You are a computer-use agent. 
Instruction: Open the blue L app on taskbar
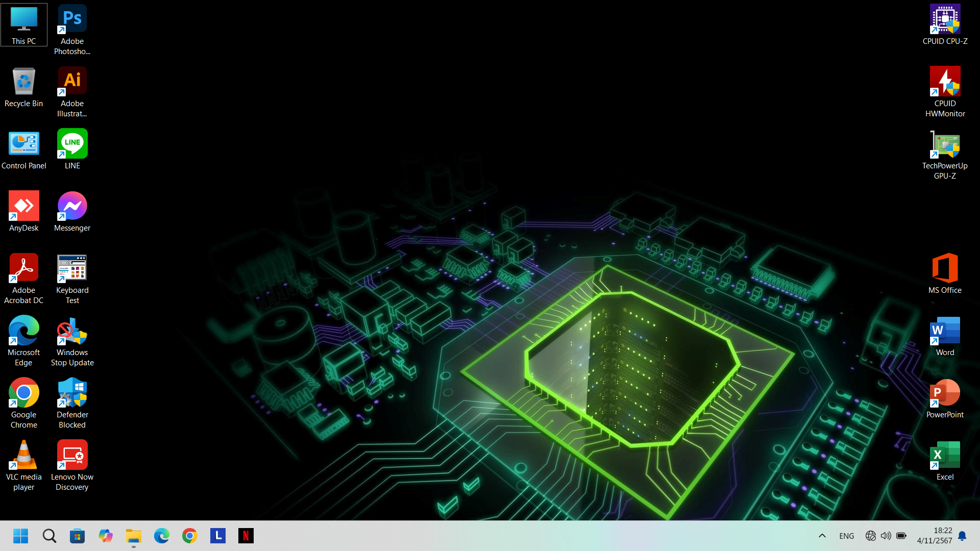(x=218, y=536)
